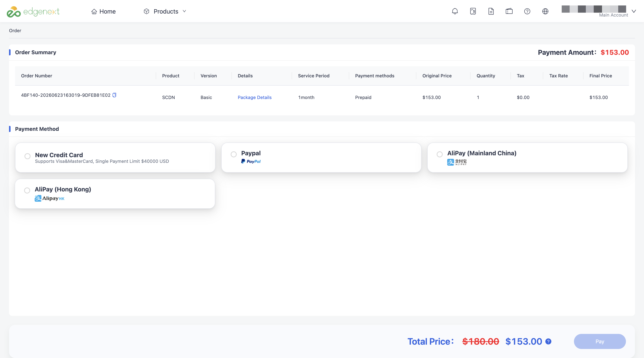
Task: Click the edgenext logo
Action: (33, 11)
